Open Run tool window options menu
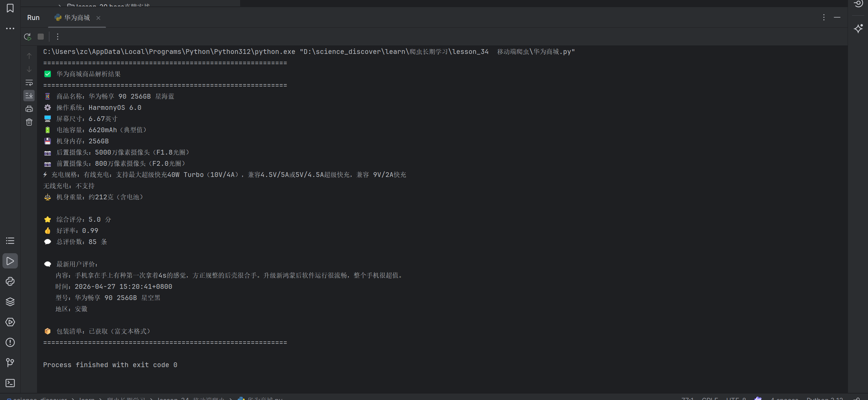 point(824,17)
